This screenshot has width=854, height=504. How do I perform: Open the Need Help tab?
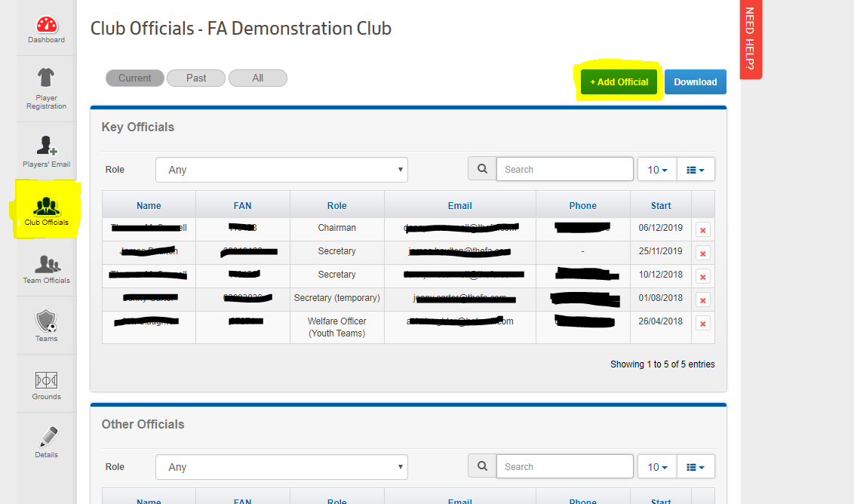pyautogui.click(x=751, y=39)
